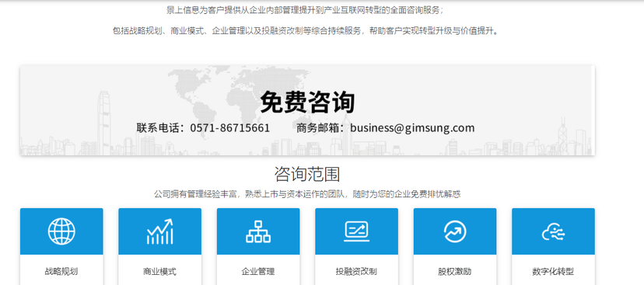Click the 商务邮箱 label

(320, 128)
